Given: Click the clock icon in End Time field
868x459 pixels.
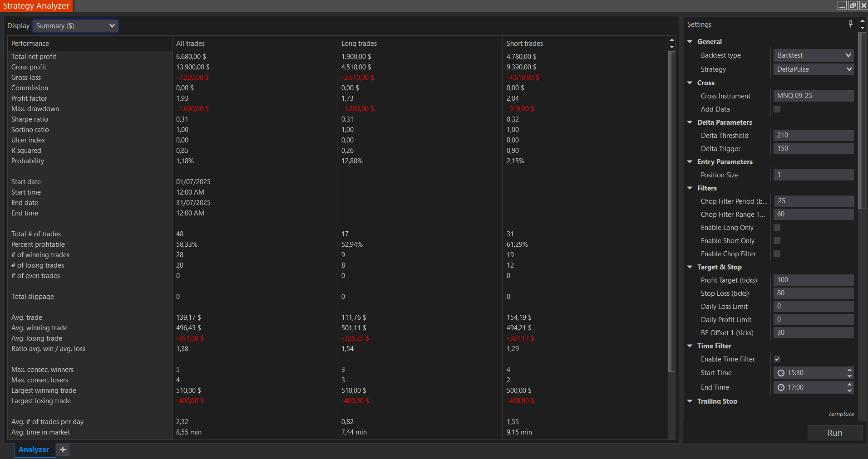Looking at the screenshot, I should pyautogui.click(x=781, y=387).
